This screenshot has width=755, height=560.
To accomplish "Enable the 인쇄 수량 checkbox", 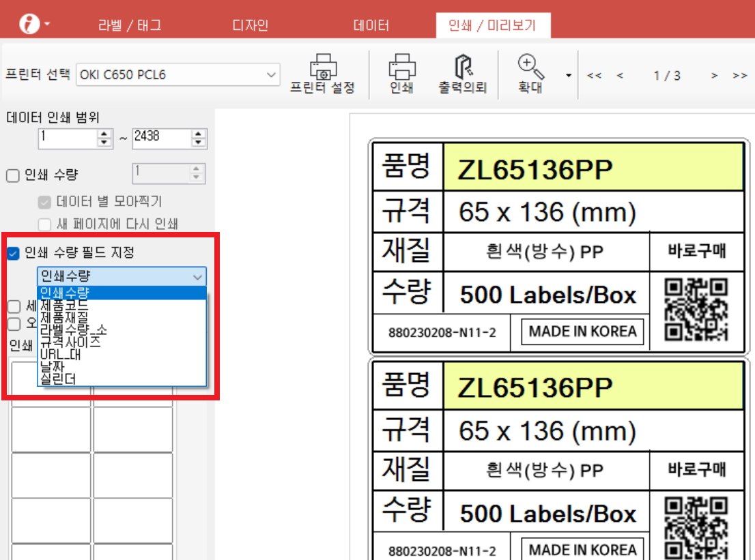I will pyautogui.click(x=12, y=176).
